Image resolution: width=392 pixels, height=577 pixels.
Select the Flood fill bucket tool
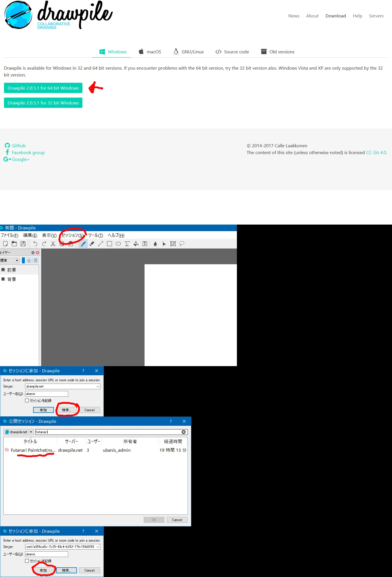(x=136, y=244)
